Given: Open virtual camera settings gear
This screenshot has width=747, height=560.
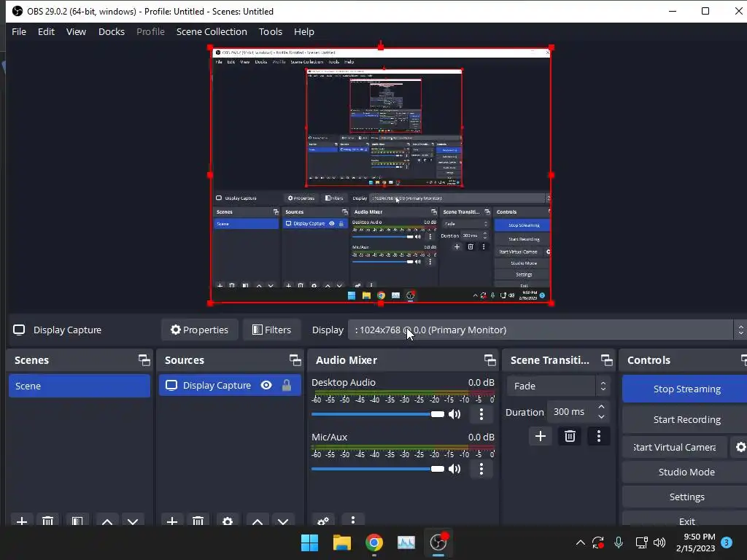Looking at the screenshot, I should (x=740, y=447).
